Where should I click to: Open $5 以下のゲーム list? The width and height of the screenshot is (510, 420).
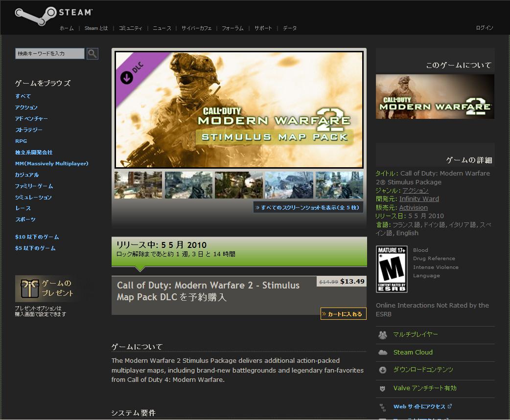point(35,248)
